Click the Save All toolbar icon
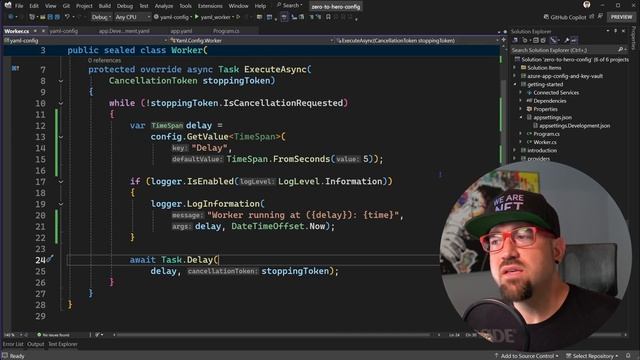 click(57, 17)
